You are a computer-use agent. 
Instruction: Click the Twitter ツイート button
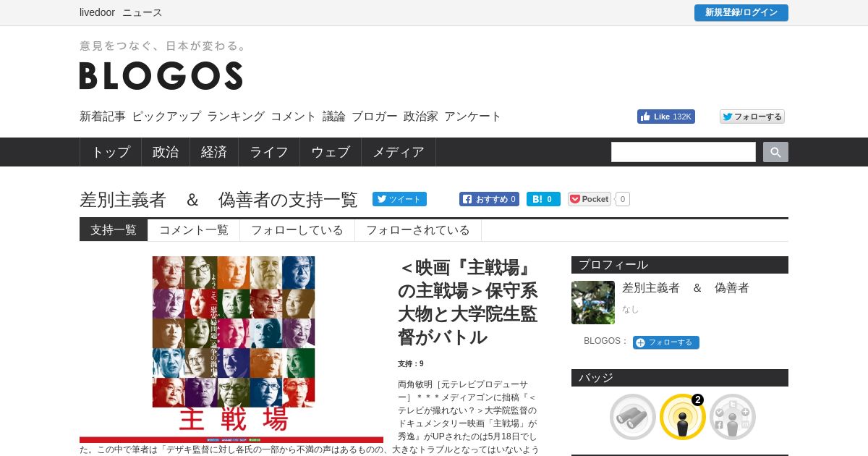coord(399,199)
